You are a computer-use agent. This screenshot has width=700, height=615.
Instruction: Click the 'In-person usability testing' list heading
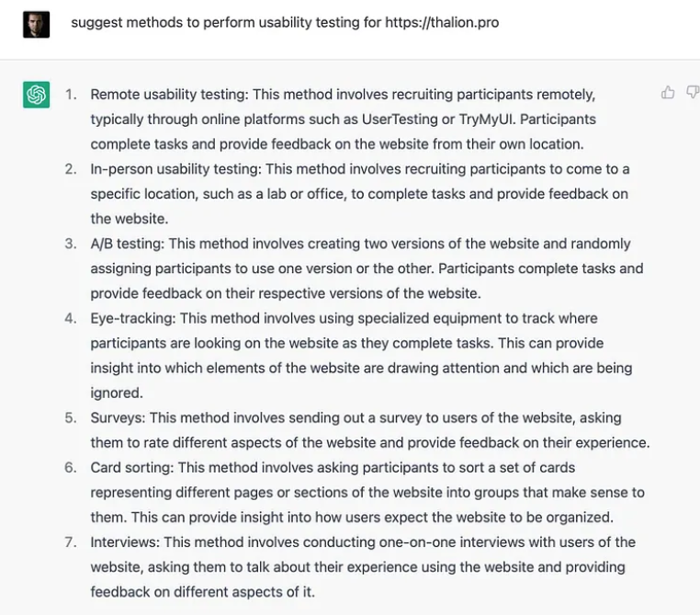pyautogui.click(x=175, y=169)
